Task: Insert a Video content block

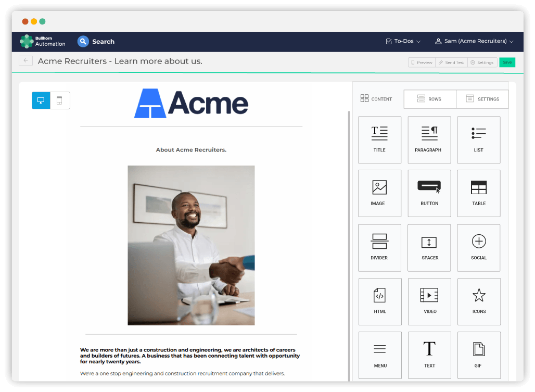Action: point(429,301)
